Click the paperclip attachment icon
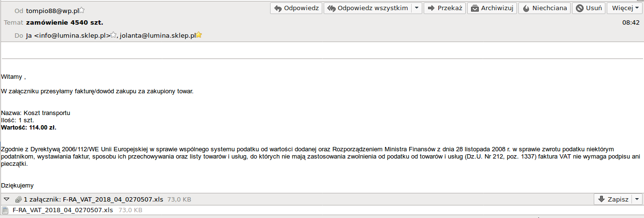This screenshot has height=218, width=644. point(18,199)
